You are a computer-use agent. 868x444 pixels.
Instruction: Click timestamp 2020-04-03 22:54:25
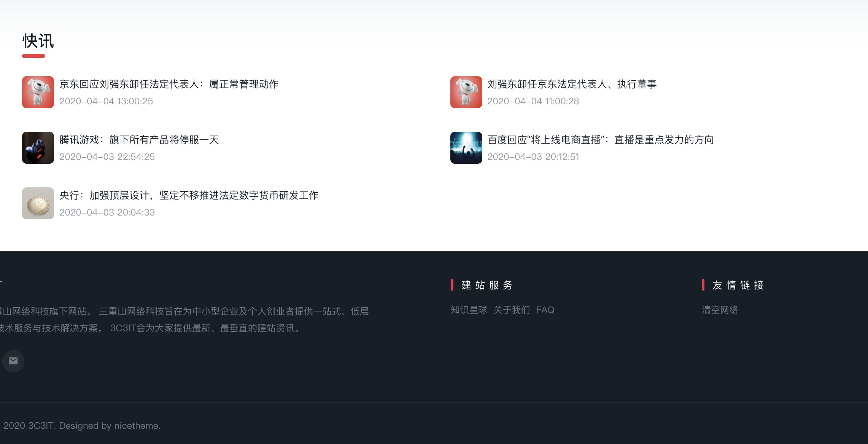pos(107,157)
